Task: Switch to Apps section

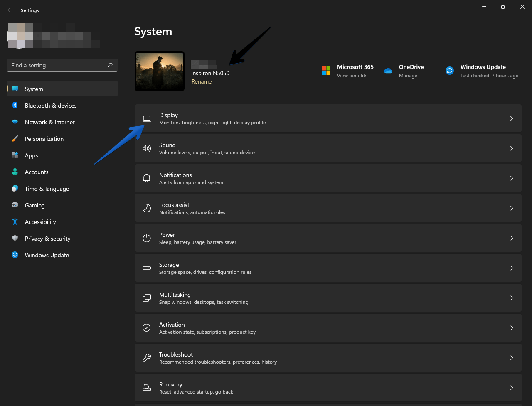Action: (62, 155)
